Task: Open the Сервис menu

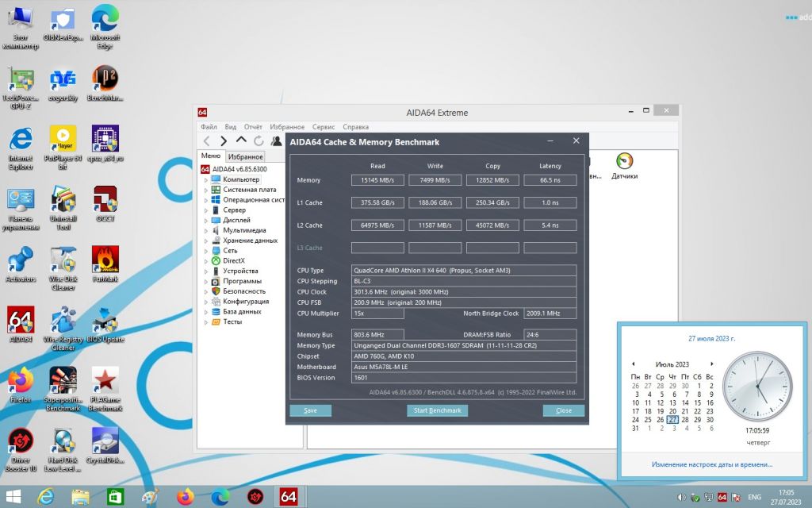Action: (x=324, y=126)
